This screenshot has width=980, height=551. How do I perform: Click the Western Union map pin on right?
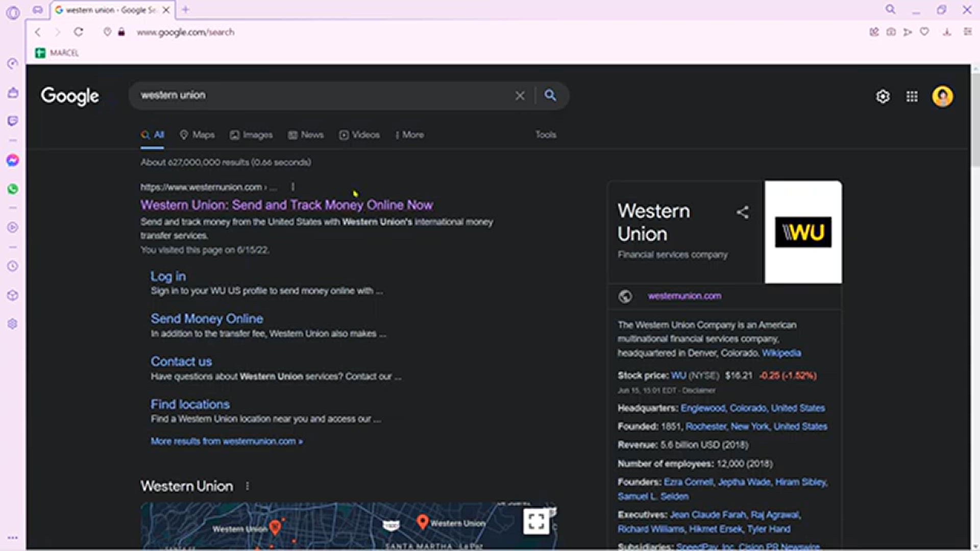(422, 521)
